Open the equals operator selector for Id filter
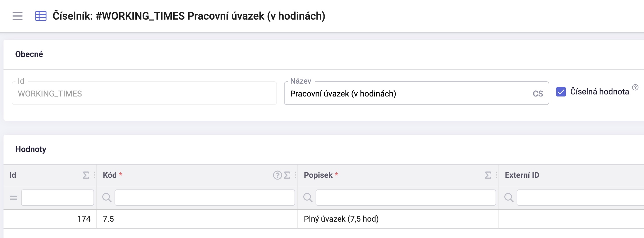Screen dimensions: 644x238 [13, 198]
